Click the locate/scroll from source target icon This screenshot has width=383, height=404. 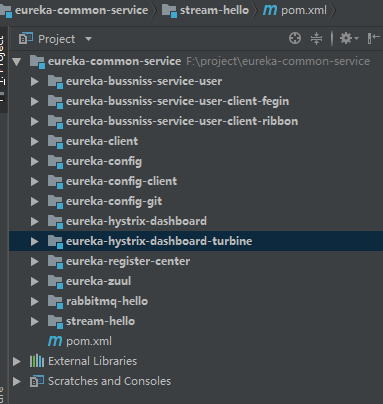[295, 38]
